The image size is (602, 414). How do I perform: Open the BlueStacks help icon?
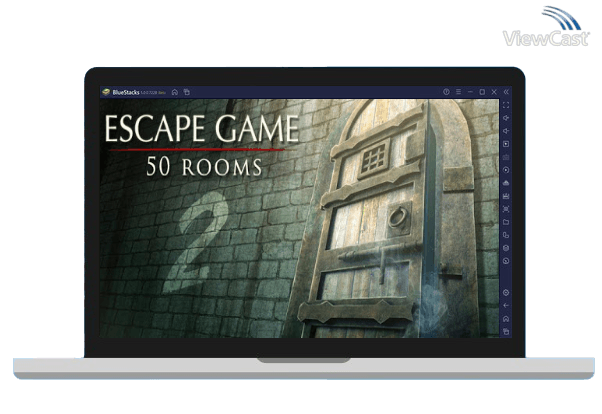pyautogui.click(x=446, y=92)
